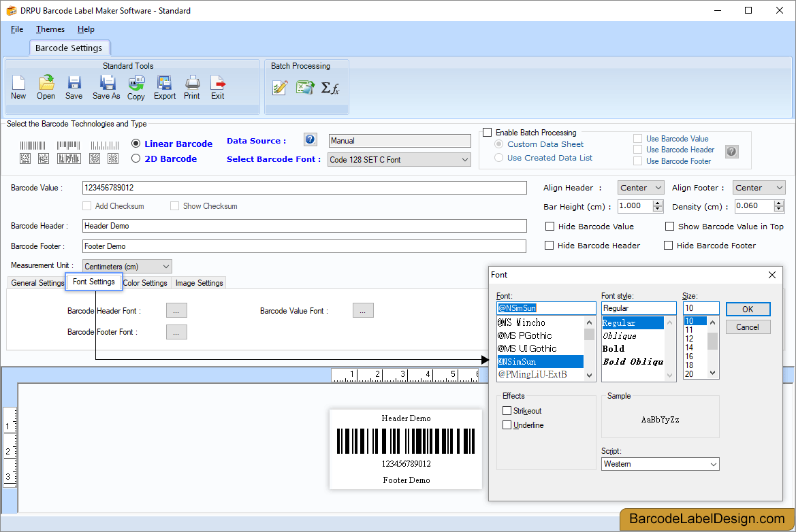The width and height of the screenshot is (796, 532).
Task: Switch to Image Settings tab
Action: pyautogui.click(x=199, y=283)
